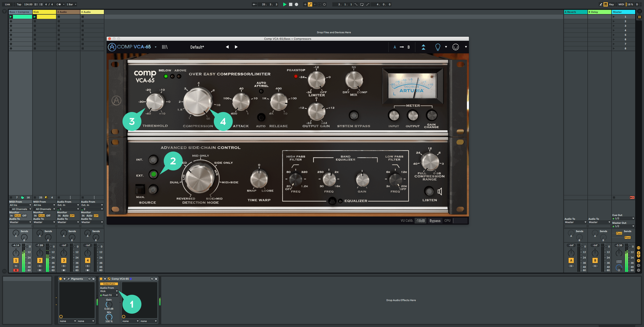Open the Post FX tap point dropdown
Image resolution: width=644 pixels, height=327 pixels.
[109, 295]
